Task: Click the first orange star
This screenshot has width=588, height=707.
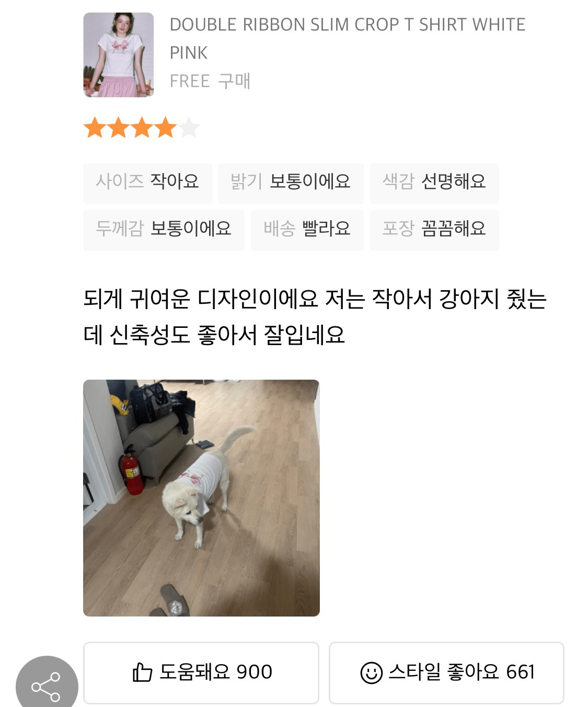Action: tap(95, 128)
